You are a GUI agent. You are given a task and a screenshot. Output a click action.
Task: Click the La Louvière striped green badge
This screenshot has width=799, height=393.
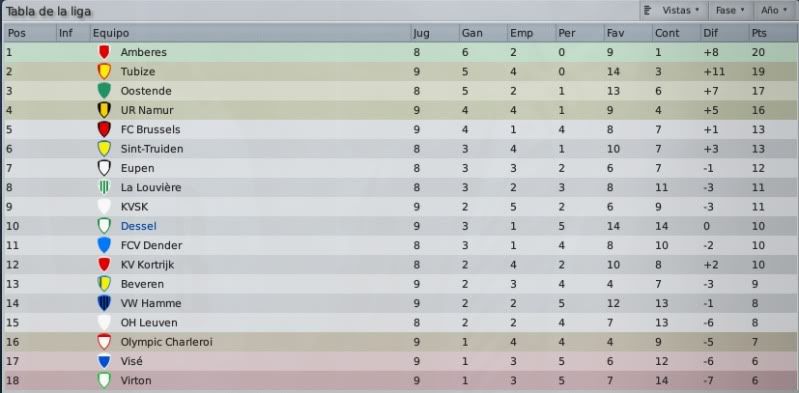pos(104,187)
